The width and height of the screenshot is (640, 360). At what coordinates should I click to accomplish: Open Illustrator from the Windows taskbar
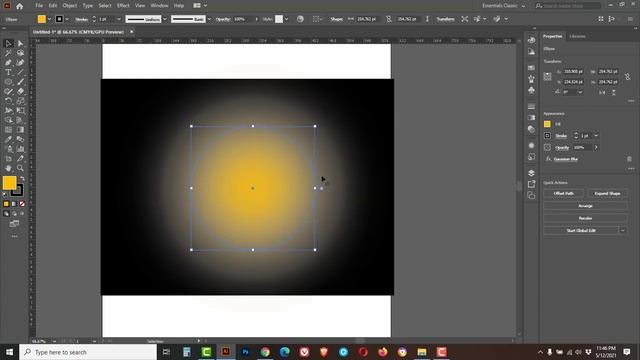(x=226, y=351)
